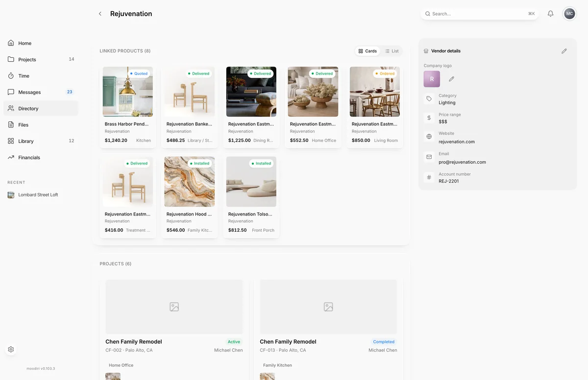This screenshot has width=588, height=380.
Task: Click Quoted status badge on pendant
Action: pos(139,73)
